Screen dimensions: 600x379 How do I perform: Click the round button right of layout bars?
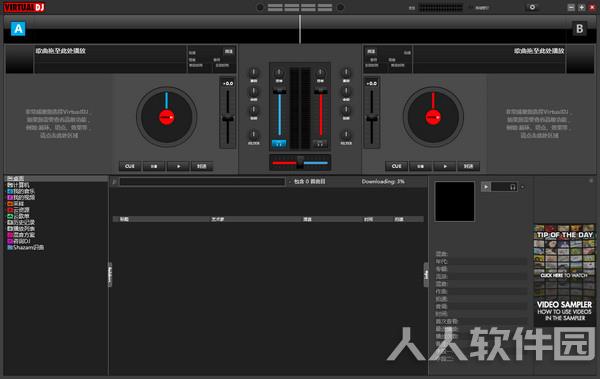pos(340,7)
